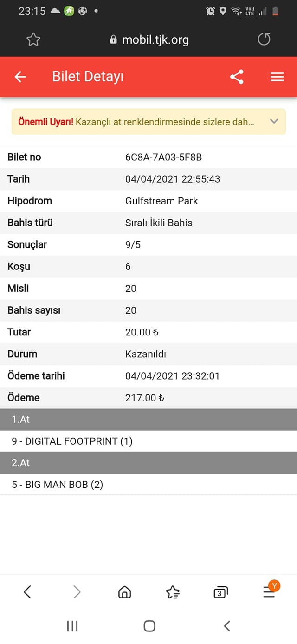The width and height of the screenshot is (297, 644).
Task: Tap the Android home button
Action: pos(149,626)
